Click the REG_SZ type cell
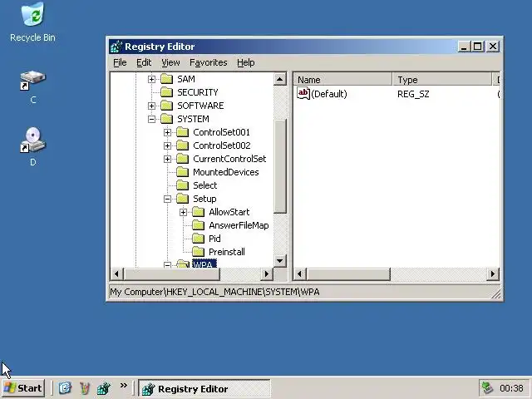The width and height of the screenshot is (532, 399). (x=413, y=94)
